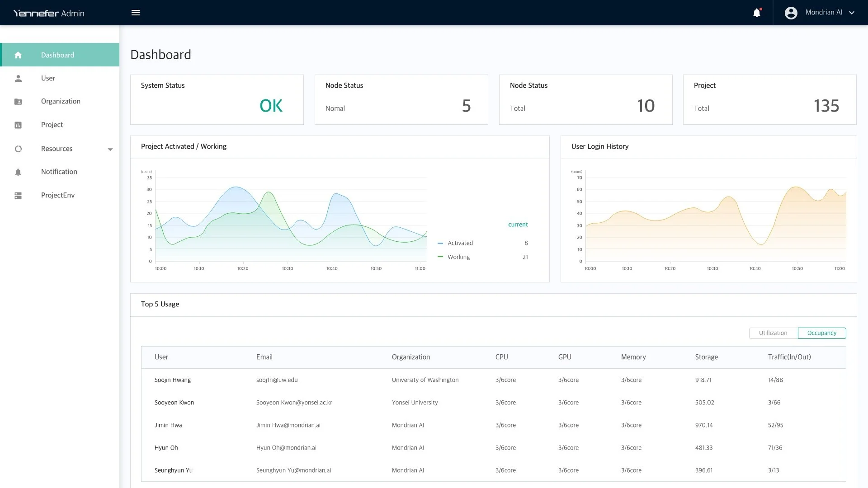Open the Mondrian AI account dropdown chevron
This screenshot has height=488, width=868.
(852, 13)
